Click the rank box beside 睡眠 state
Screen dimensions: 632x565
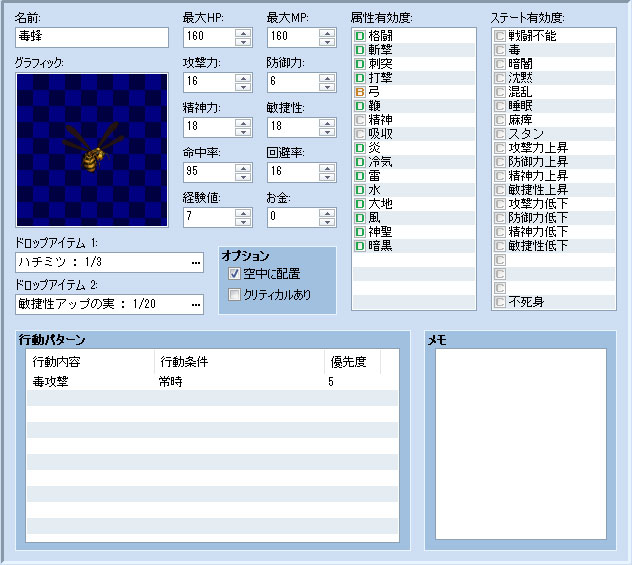tap(500, 106)
